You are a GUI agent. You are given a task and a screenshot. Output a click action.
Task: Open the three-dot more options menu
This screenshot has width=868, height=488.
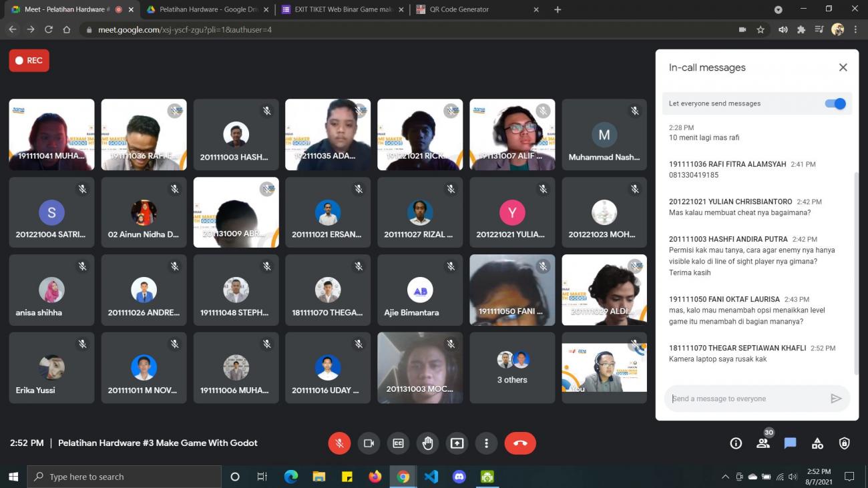486,443
